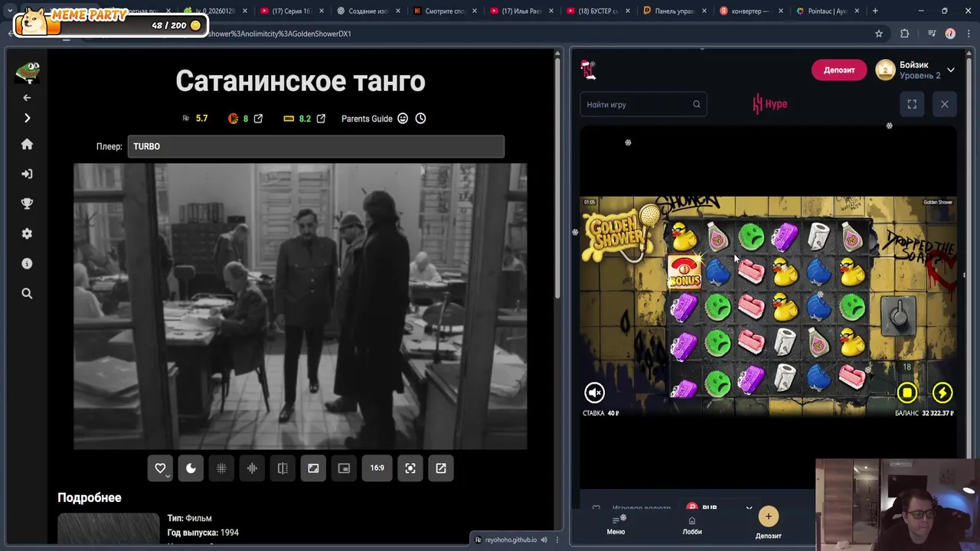Viewport: 980px width, 551px height.
Task: Switch to the Серия 16 browser tab
Action: [291, 11]
